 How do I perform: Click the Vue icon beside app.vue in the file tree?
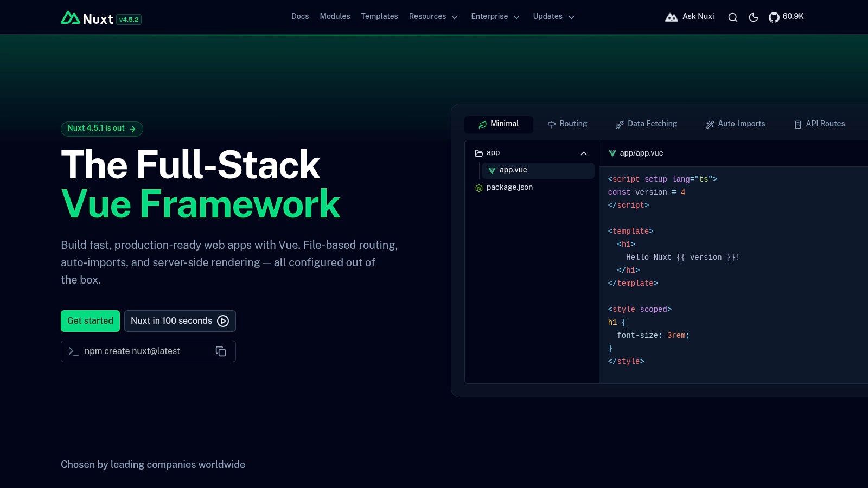coord(492,170)
